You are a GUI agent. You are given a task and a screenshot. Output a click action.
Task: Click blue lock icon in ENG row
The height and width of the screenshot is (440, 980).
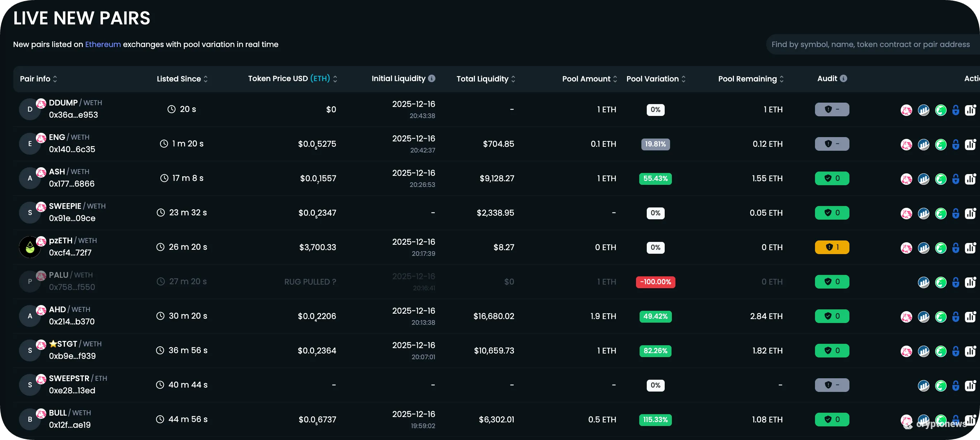[x=955, y=145]
